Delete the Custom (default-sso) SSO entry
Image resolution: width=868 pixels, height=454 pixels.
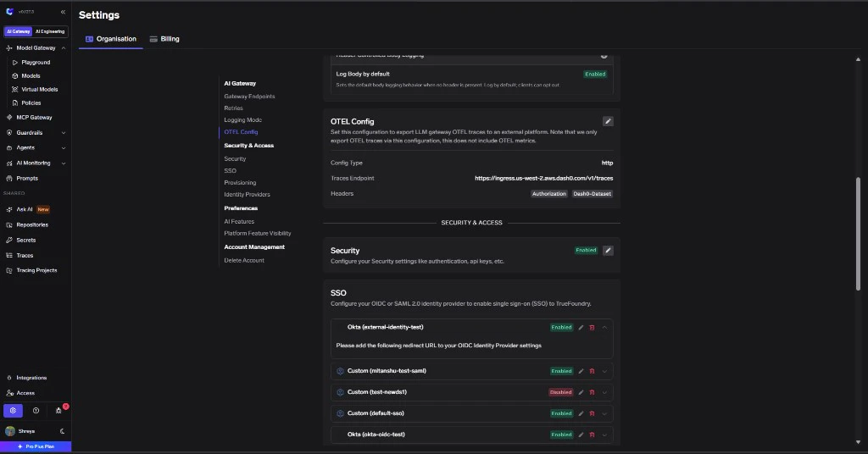(x=592, y=413)
